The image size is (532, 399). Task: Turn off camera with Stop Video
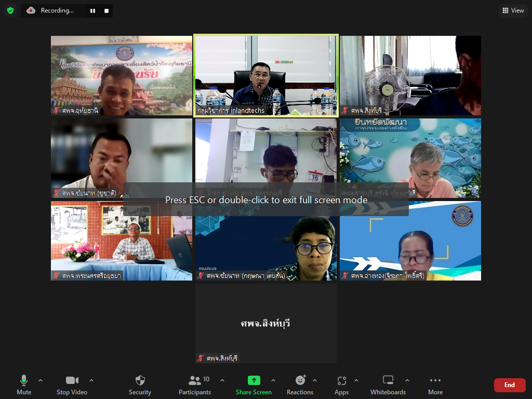72,385
